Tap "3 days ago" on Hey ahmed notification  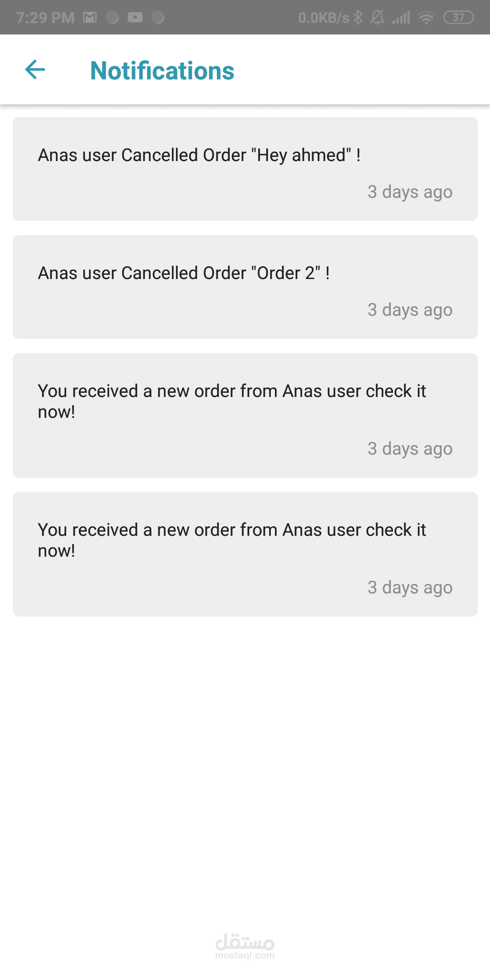(x=410, y=192)
